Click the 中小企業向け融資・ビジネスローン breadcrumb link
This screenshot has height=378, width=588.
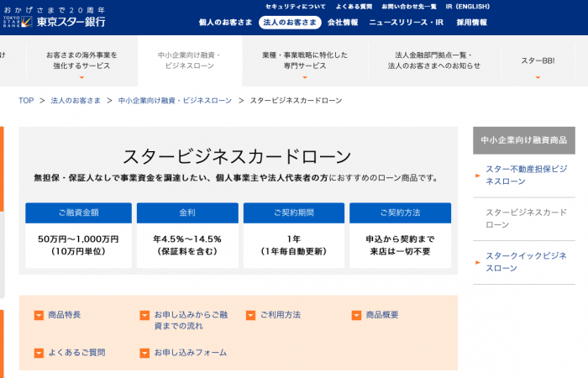pyautogui.click(x=175, y=101)
